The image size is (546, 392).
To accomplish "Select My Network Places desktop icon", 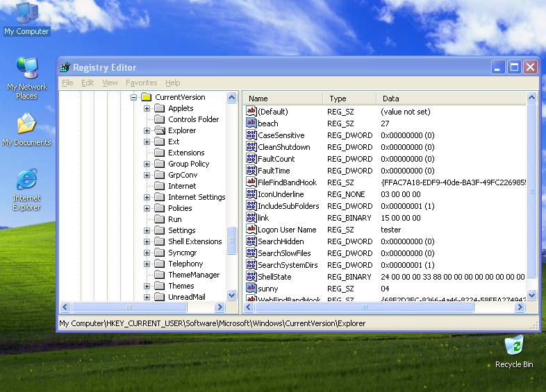I will pyautogui.click(x=27, y=78).
